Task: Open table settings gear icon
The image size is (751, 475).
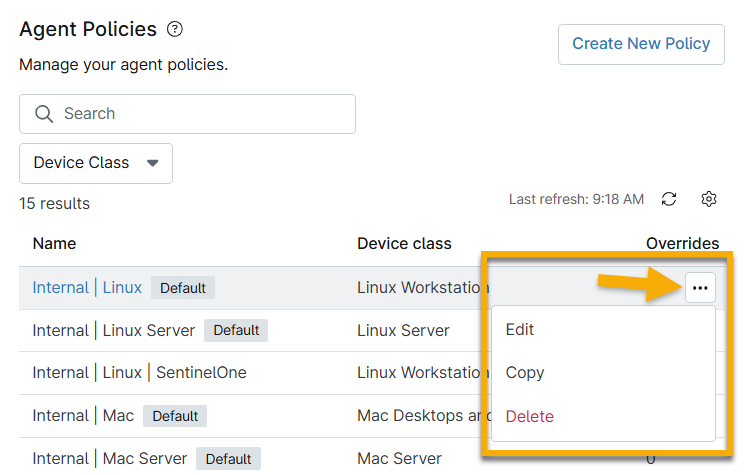Action: pos(709,199)
